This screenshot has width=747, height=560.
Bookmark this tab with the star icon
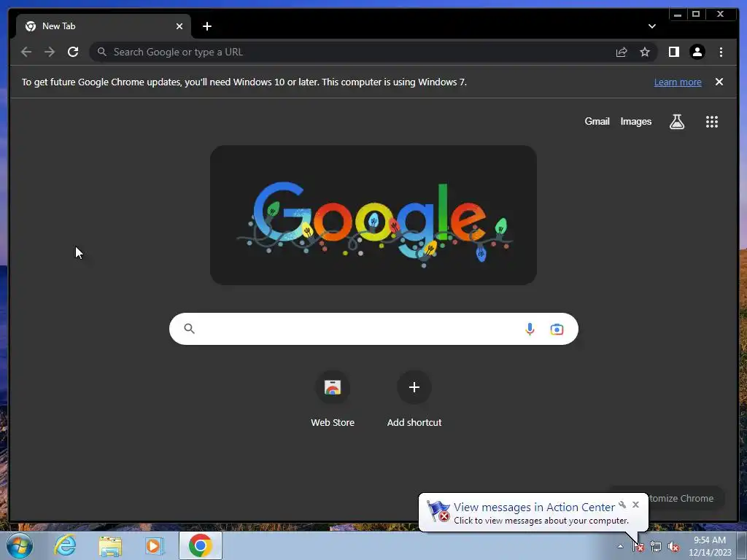(x=645, y=52)
